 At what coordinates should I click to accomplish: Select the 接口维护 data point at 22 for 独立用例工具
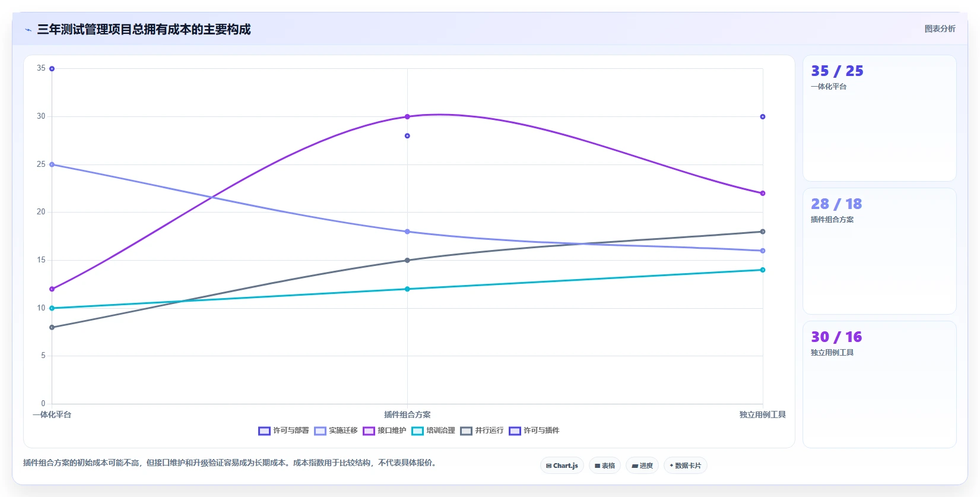pyautogui.click(x=763, y=193)
